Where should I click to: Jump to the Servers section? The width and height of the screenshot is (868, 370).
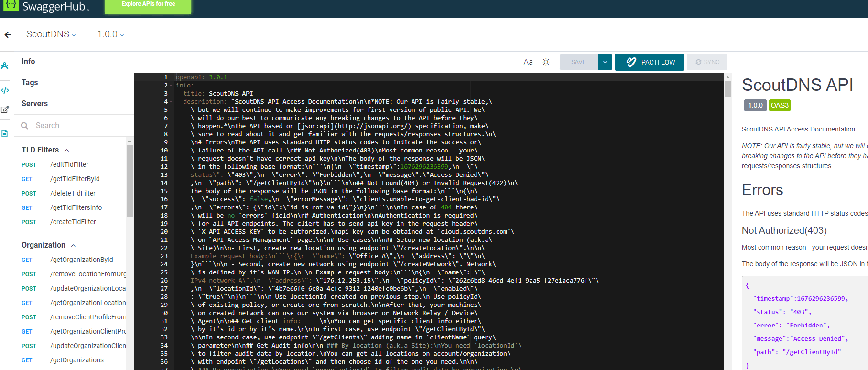[x=34, y=103]
